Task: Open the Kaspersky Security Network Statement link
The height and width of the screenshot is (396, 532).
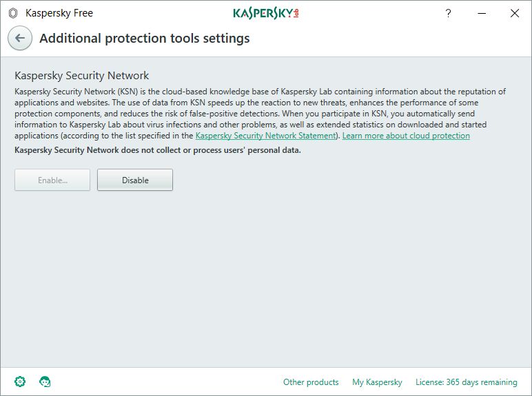Action: [267, 136]
